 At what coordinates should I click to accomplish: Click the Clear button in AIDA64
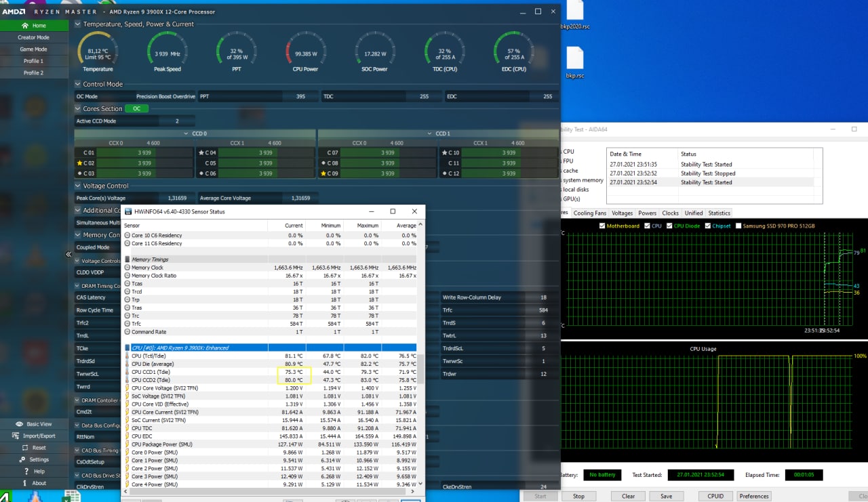pos(629,496)
